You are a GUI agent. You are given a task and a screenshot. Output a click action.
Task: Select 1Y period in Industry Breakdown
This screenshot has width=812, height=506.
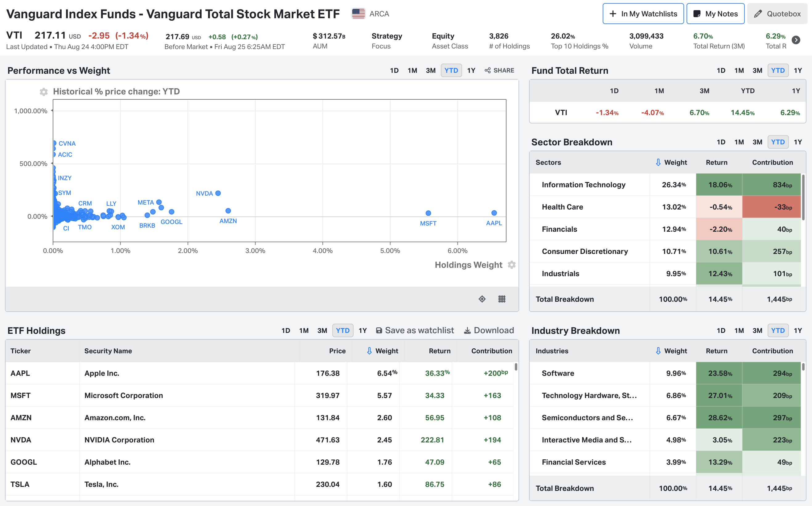(798, 331)
